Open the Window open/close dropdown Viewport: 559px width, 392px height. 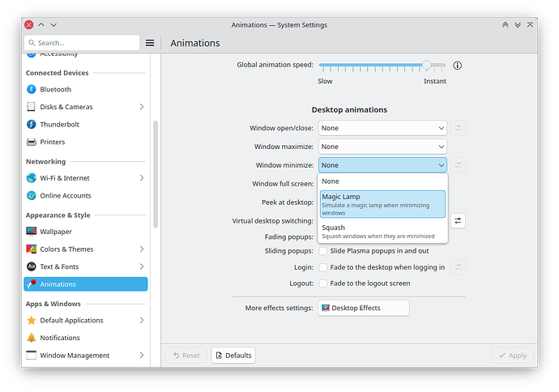click(382, 128)
